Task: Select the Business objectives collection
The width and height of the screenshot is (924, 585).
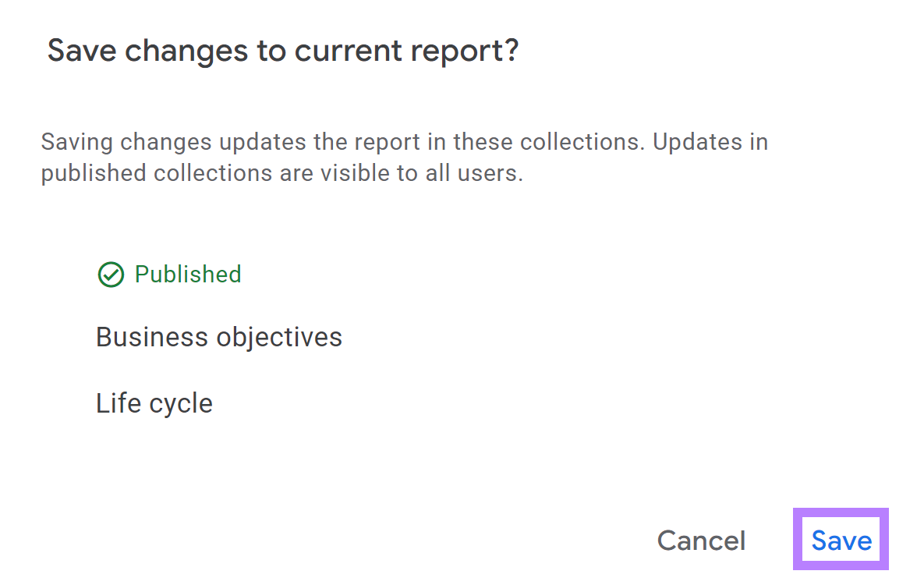Action: click(x=219, y=337)
